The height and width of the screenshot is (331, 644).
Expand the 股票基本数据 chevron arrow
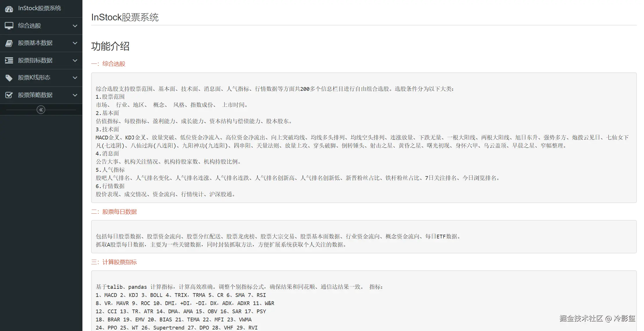tap(75, 43)
